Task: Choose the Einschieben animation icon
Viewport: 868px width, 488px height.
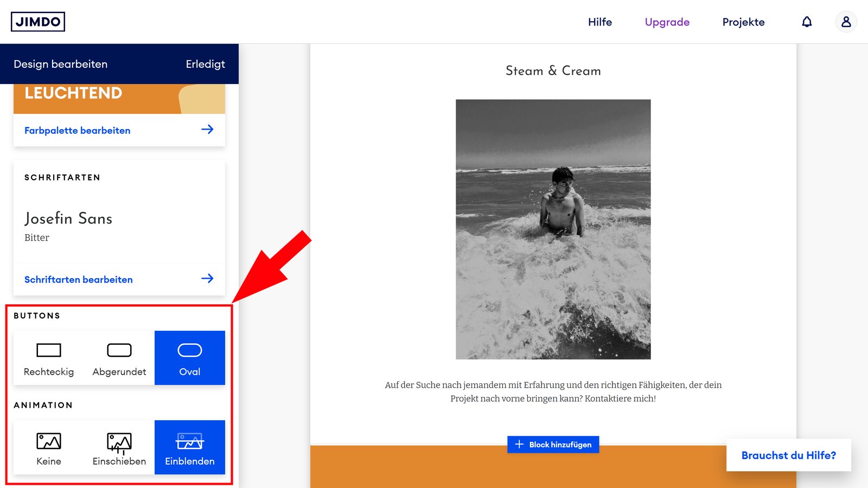Action: point(119,440)
